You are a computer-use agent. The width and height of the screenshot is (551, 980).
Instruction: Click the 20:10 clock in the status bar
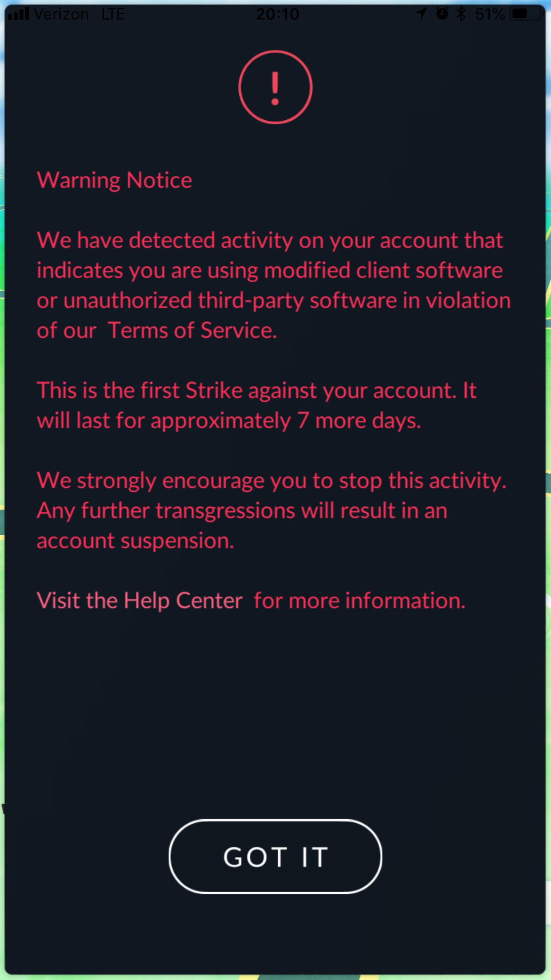coord(279,13)
